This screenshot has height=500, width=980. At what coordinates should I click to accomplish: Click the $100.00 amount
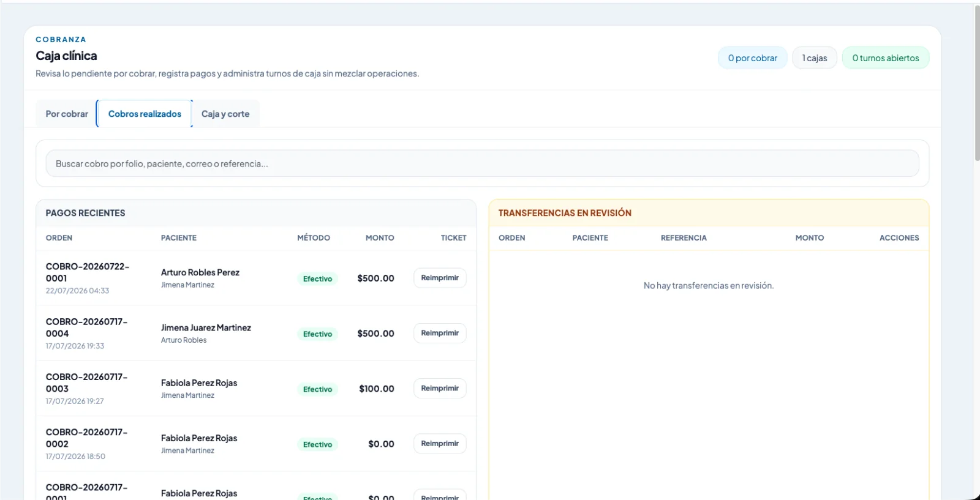(377, 389)
